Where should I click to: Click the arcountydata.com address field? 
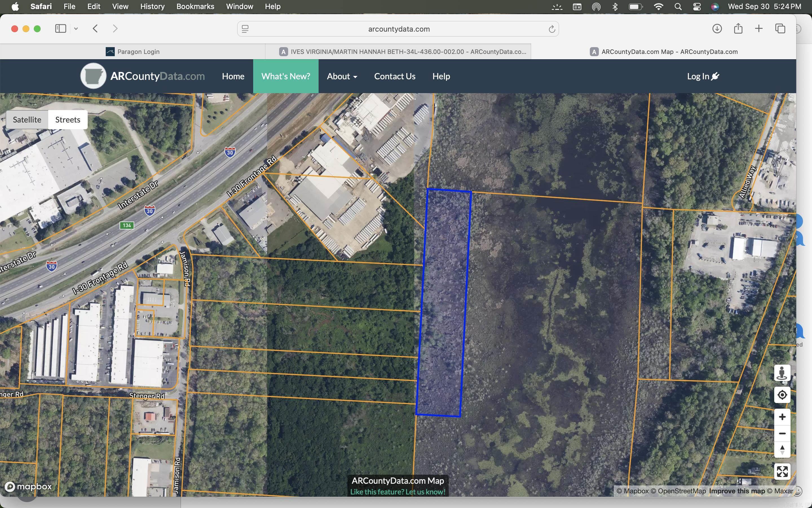[x=398, y=29]
